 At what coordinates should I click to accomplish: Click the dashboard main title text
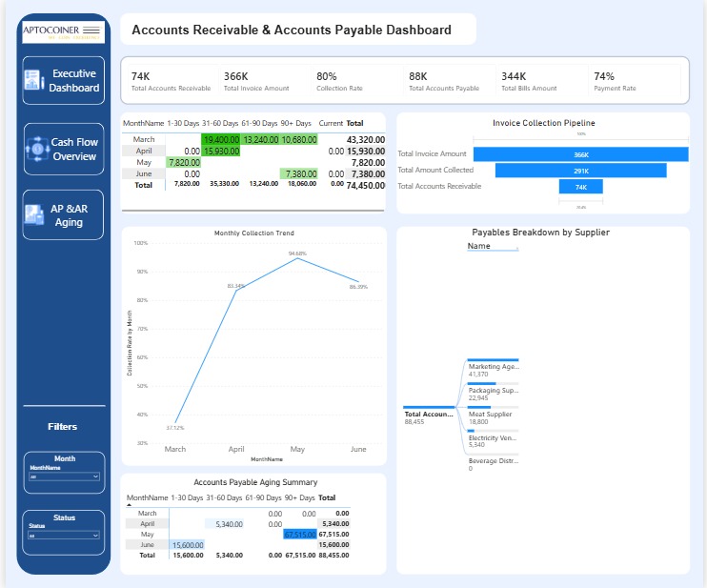292,30
